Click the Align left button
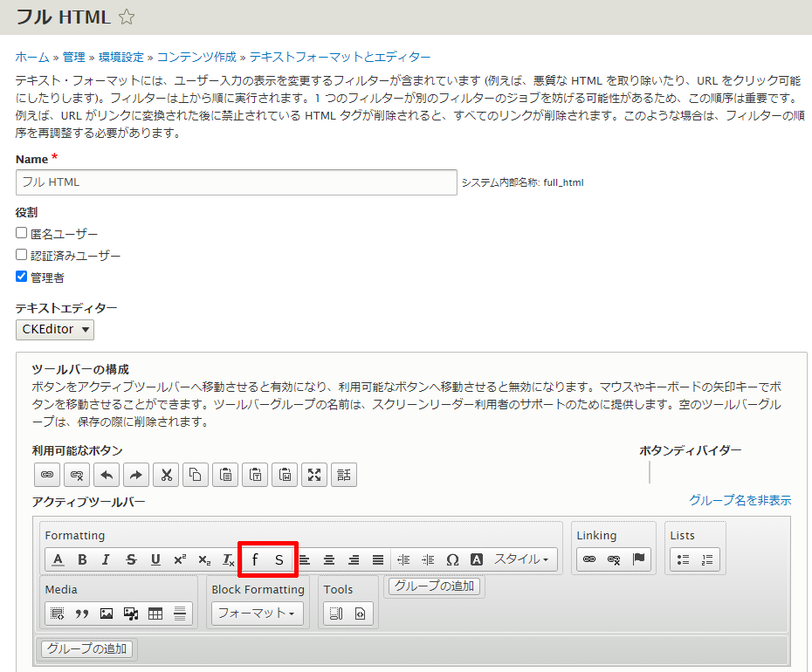The image size is (812, 672). [x=305, y=559]
